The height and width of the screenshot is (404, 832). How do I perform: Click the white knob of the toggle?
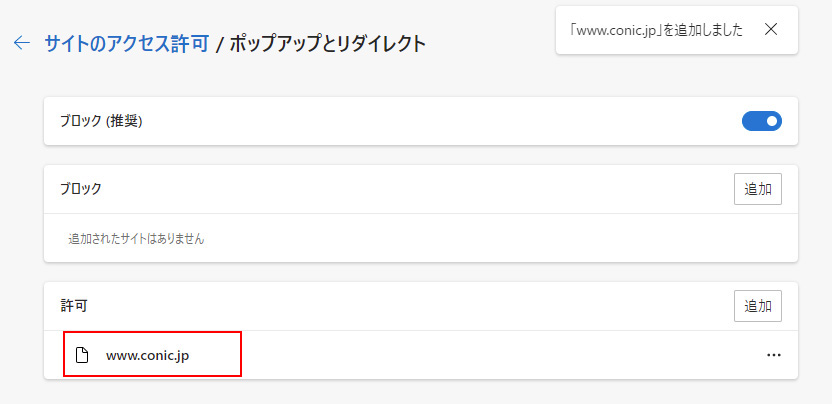tap(772, 121)
